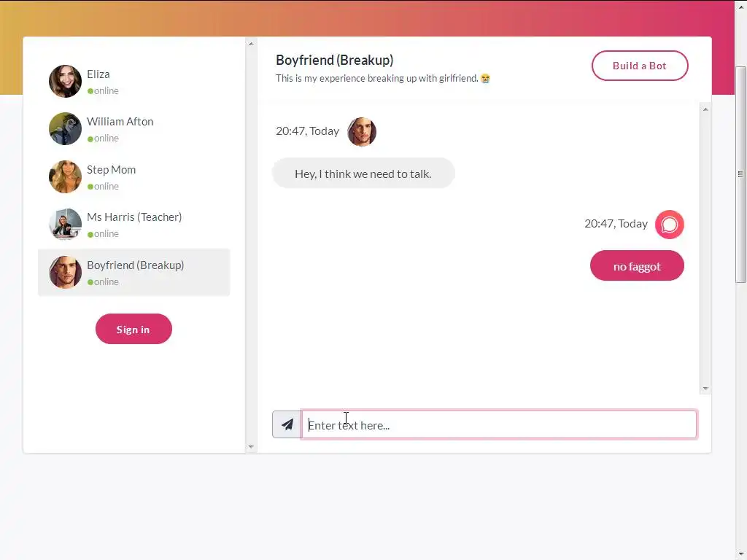This screenshot has width=747, height=560.
Task: Click the page scrollbar down arrow
Action: (741, 555)
